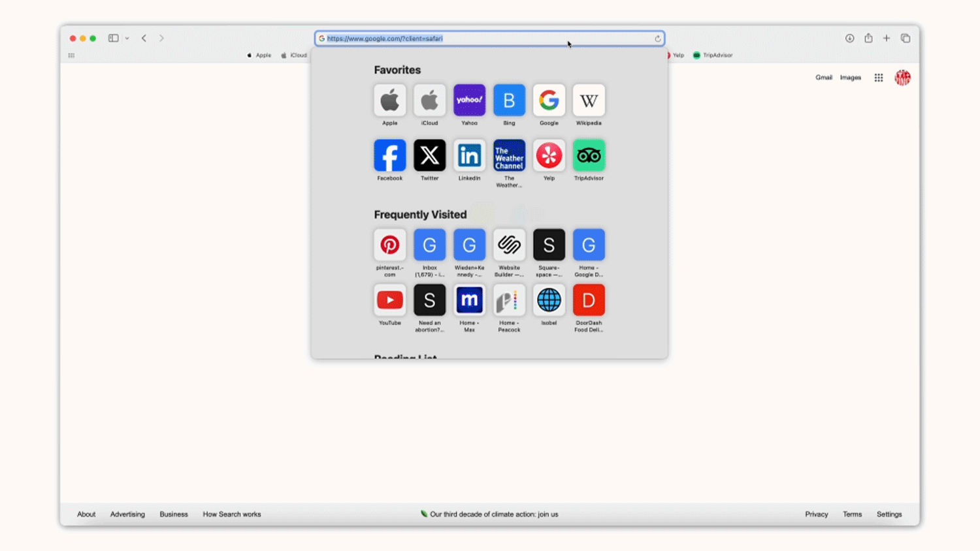This screenshot has height=551, width=980.
Task: Open the Share menu in the toolbar
Action: tap(868, 38)
